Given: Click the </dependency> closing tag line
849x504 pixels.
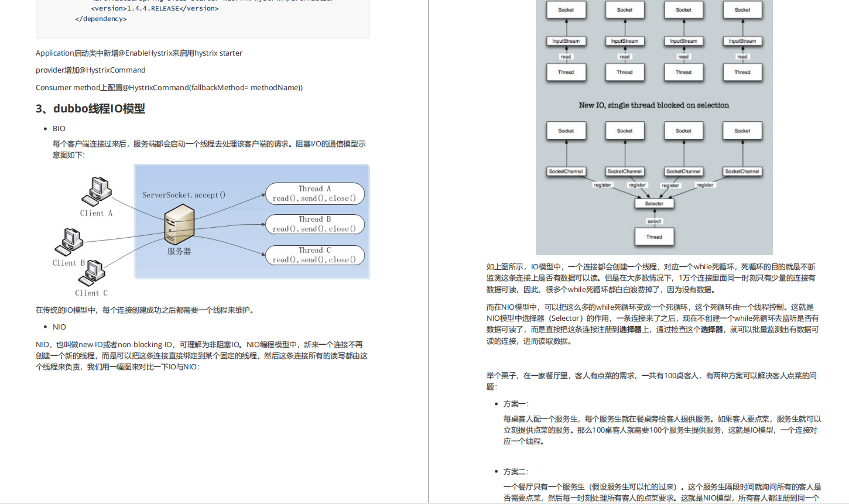Looking at the screenshot, I should click(x=101, y=19).
